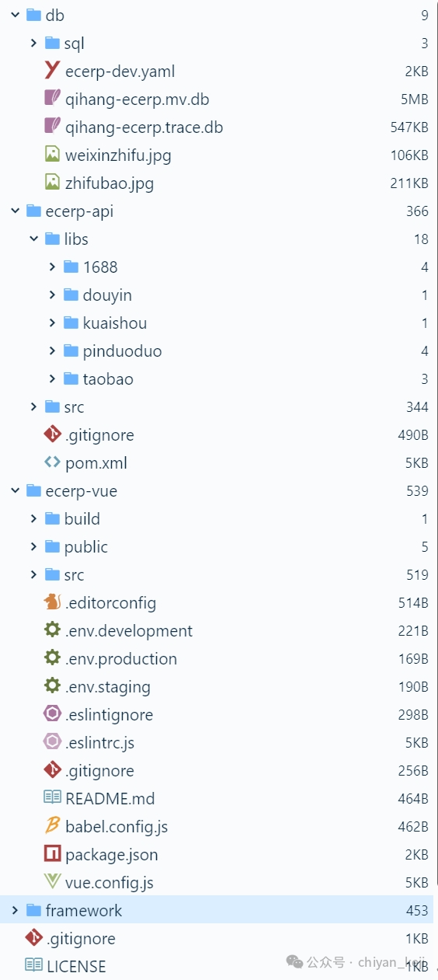Click the git icon of ecerp-api .gitignore
Image resolution: width=438 pixels, height=980 pixels.
tap(52, 434)
